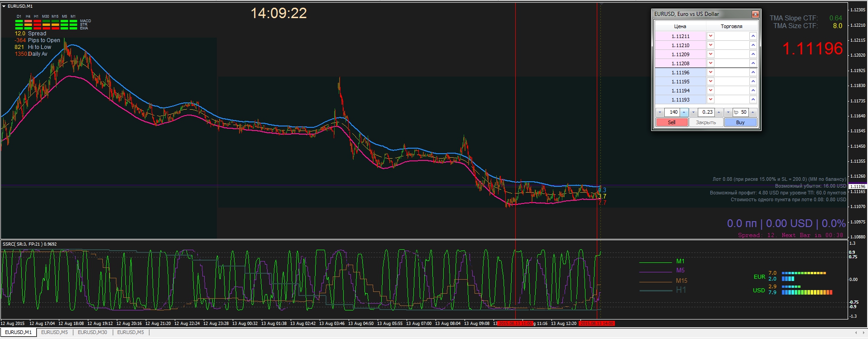Viewport: 868px width, 339px height.
Task: Click blue buy arrow on 1.11210 row
Action: click(x=753, y=45)
